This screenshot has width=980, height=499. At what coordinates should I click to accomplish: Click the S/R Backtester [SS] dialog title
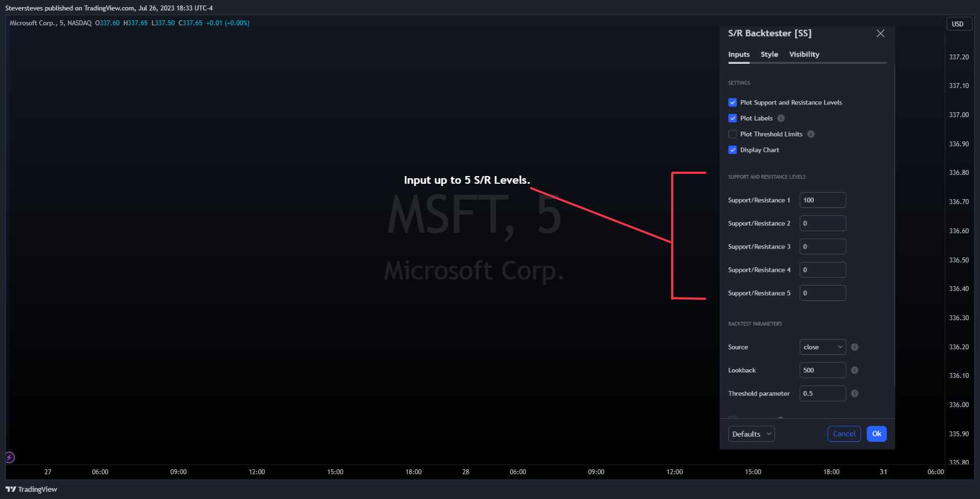pos(770,34)
